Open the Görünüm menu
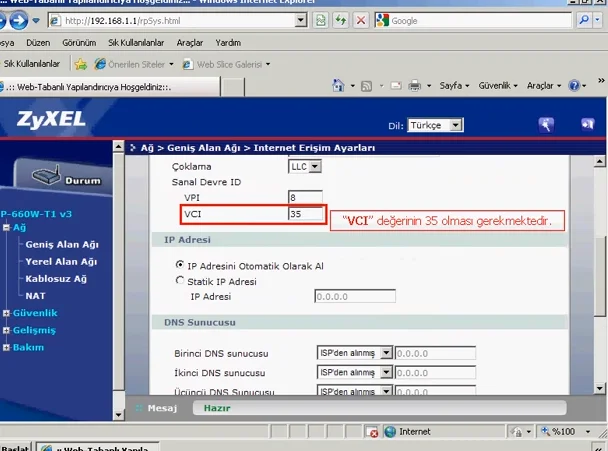The width and height of the screenshot is (608, 451). click(x=79, y=43)
